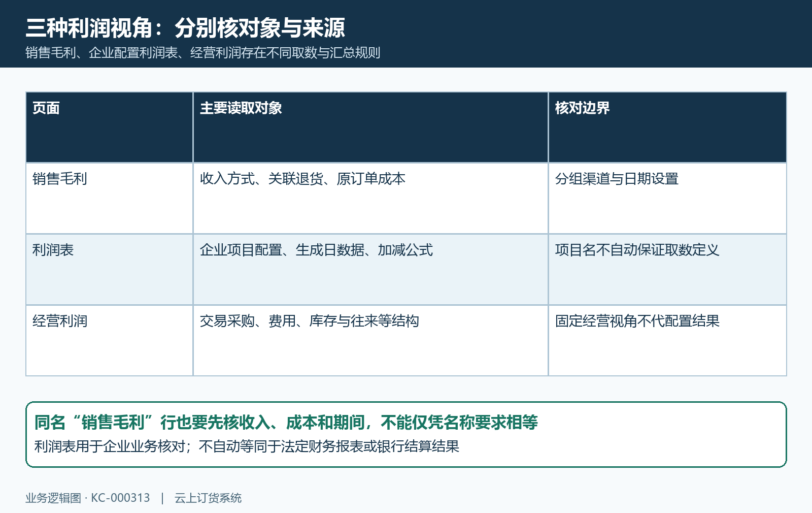Click the 核对边界 column header
Image resolution: width=812 pixels, height=513 pixels.
point(667,127)
